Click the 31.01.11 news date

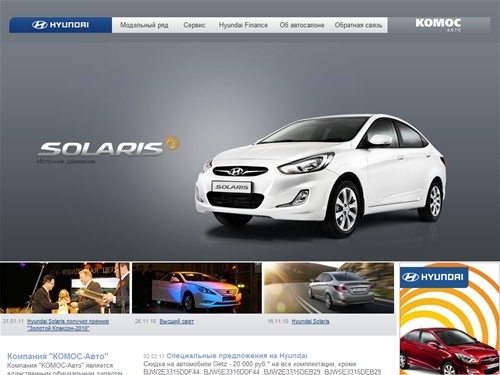(x=13, y=321)
